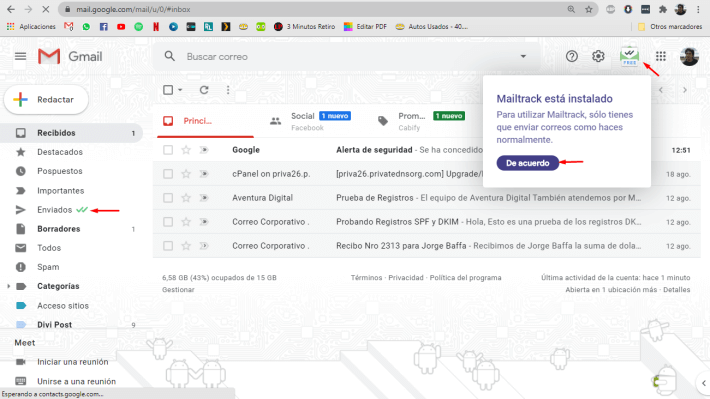
Task: Open the WhatsApp bookmark icon
Action: 86,27
